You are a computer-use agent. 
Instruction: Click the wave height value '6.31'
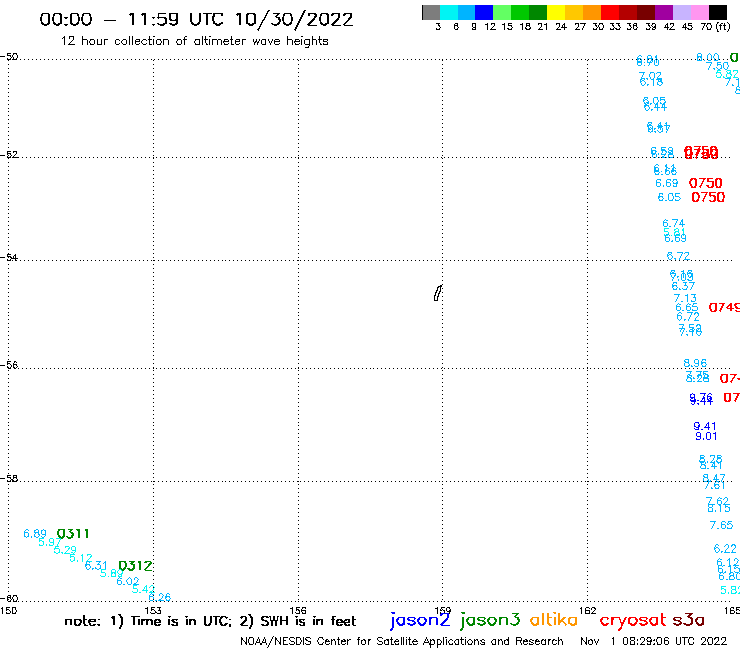pos(96,566)
